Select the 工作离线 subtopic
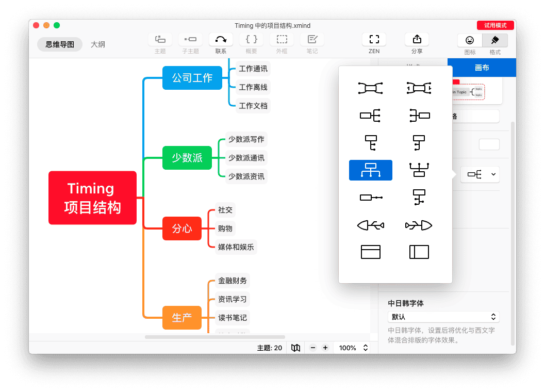This screenshot has height=392, width=545. [253, 87]
